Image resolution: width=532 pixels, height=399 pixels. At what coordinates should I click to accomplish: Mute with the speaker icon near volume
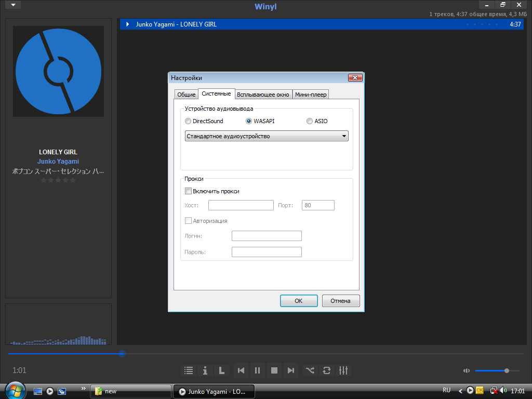pyautogui.click(x=467, y=370)
